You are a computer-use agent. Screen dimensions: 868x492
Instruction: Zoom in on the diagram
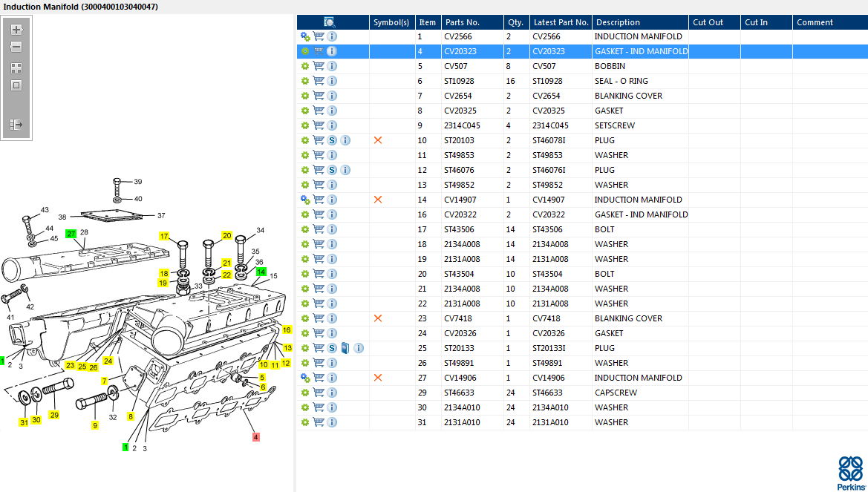tap(16, 30)
